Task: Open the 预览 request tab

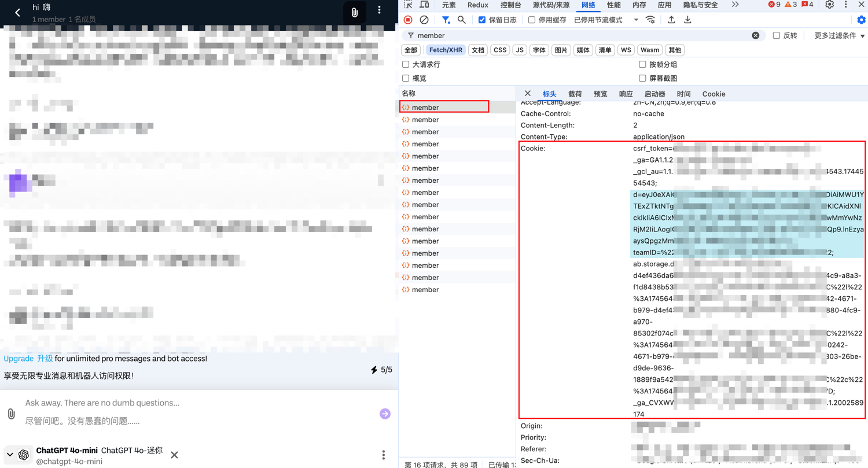Action: coord(601,94)
